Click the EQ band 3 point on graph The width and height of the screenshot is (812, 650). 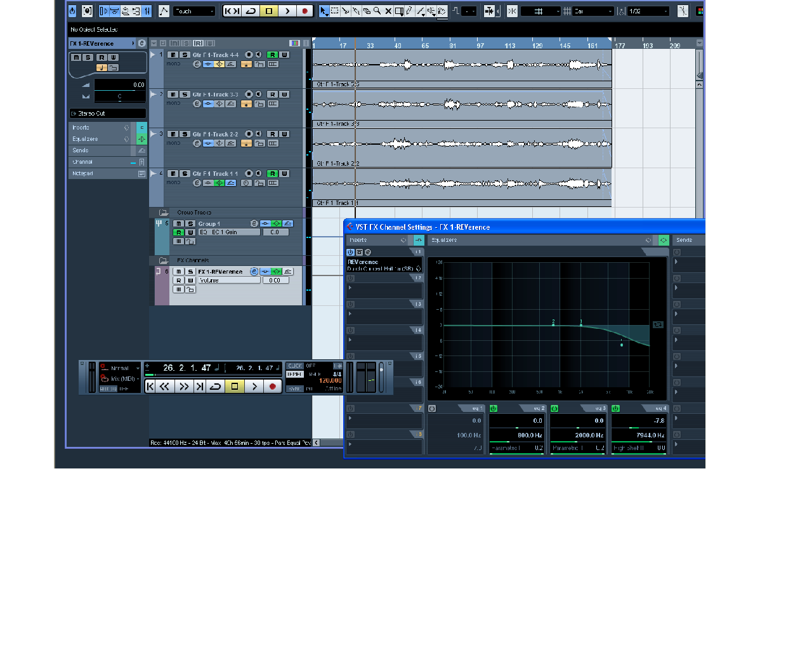pyautogui.click(x=581, y=324)
